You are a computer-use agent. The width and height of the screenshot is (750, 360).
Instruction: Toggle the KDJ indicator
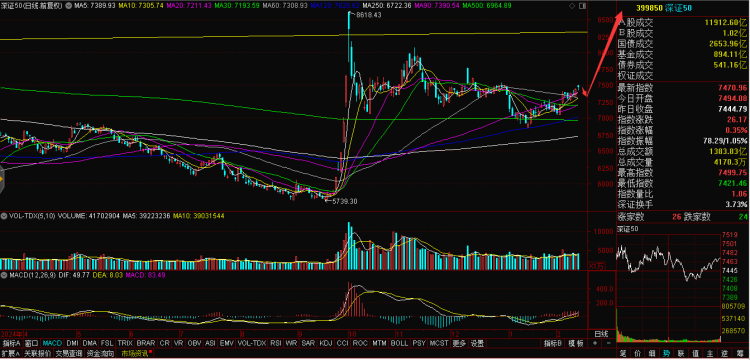[x=326, y=343]
